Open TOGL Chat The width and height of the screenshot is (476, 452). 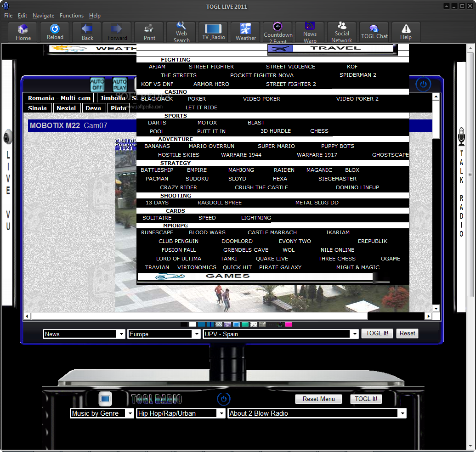click(374, 32)
